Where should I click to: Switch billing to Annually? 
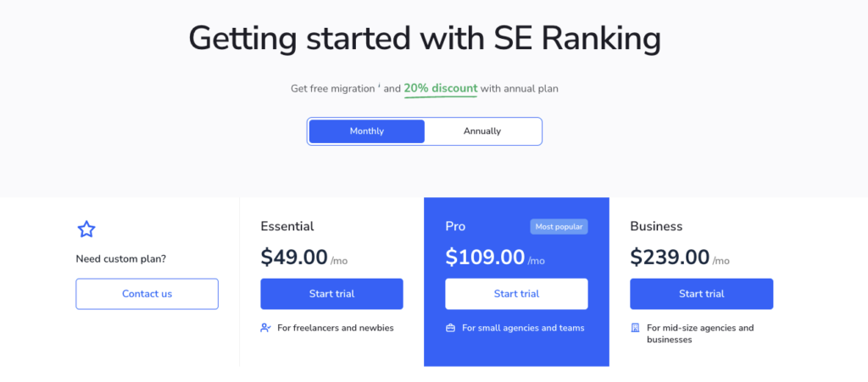[x=482, y=131]
